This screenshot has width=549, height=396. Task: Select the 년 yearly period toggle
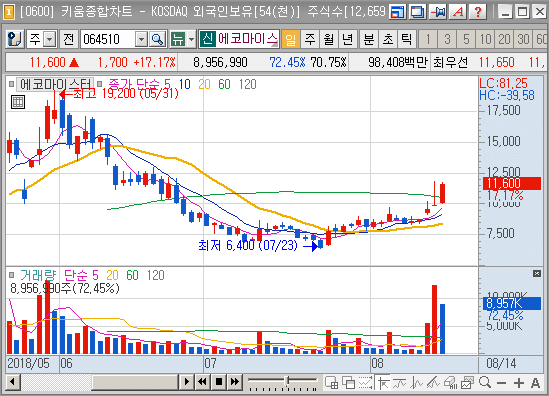click(x=348, y=39)
